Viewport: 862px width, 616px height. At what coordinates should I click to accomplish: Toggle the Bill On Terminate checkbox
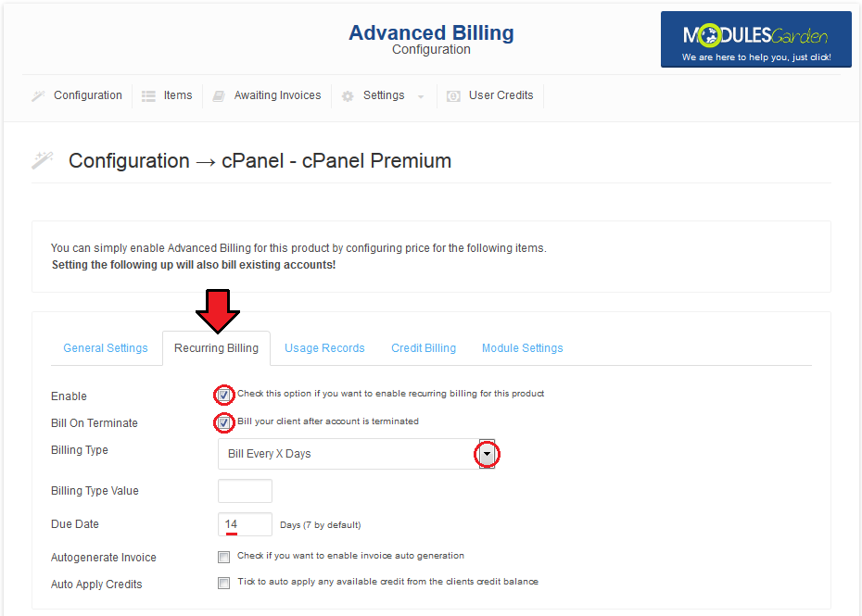pos(223,422)
